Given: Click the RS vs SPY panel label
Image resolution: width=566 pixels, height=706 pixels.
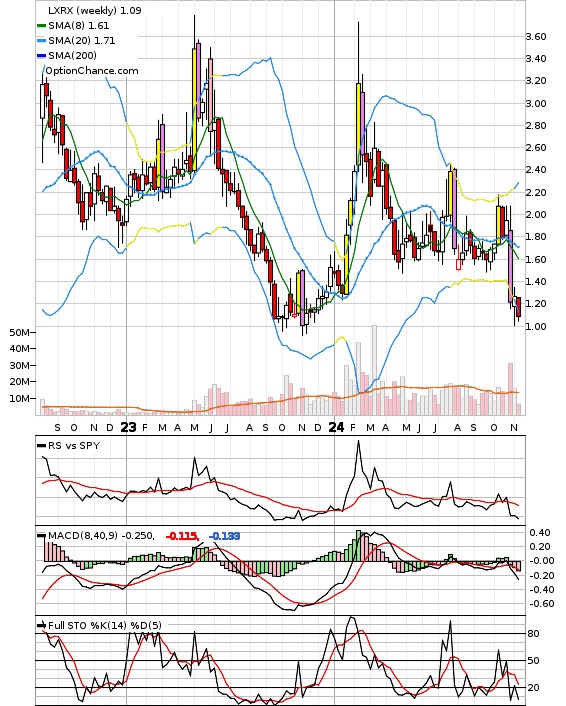Looking at the screenshot, I should point(74,445).
